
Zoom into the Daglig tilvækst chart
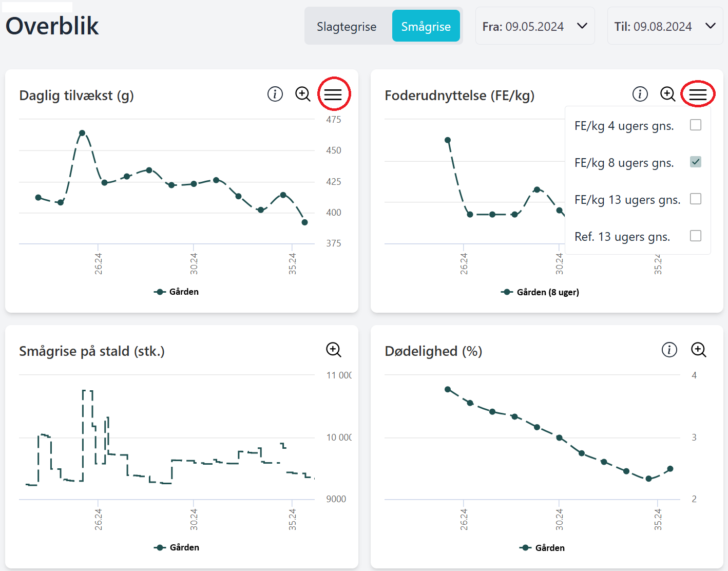click(303, 94)
